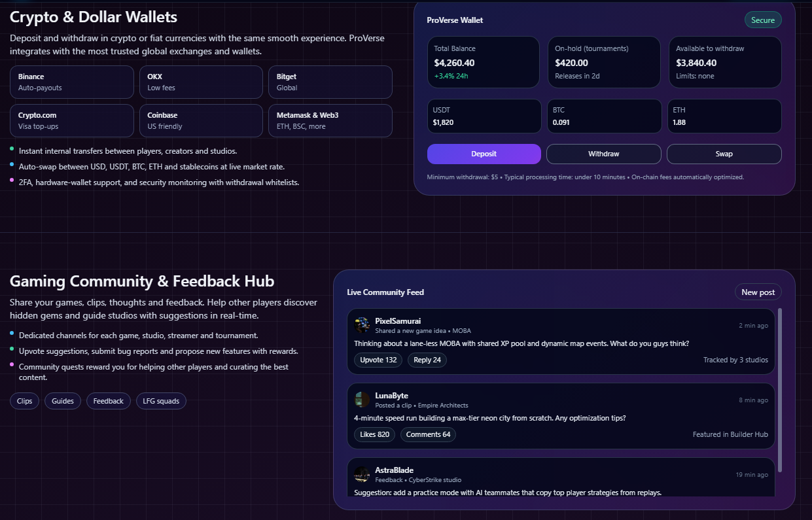Screen dimensions: 812x520
Task: Click PixelSamurai's avatar icon
Action: tap(362, 325)
